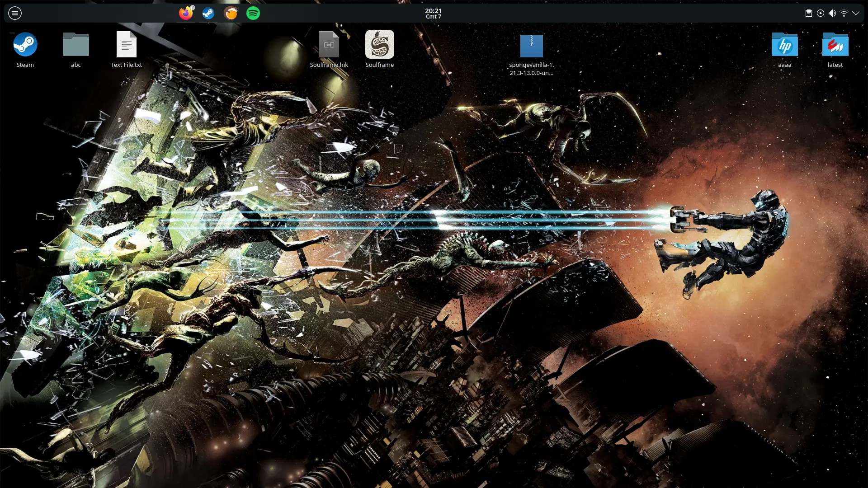Image resolution: width=868 pixels, height=488 pixels.
Task: Select the spongevanilla zip archive file
Action: [532, 46]
